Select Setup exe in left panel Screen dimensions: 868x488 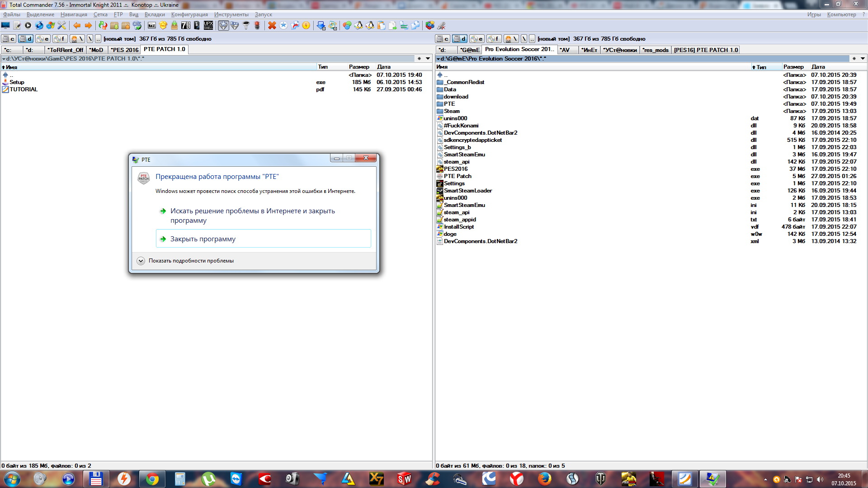pyautogui.click(x=216, y=82)
